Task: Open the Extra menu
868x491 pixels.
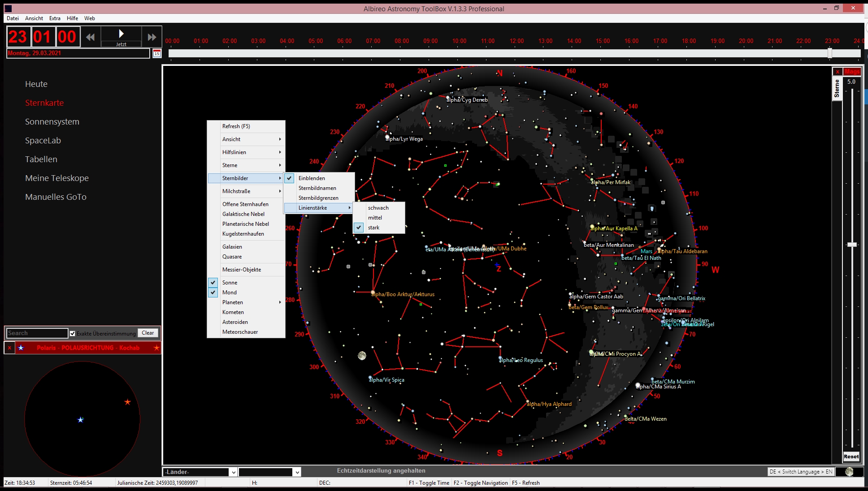Action: [x=55, y=18]
